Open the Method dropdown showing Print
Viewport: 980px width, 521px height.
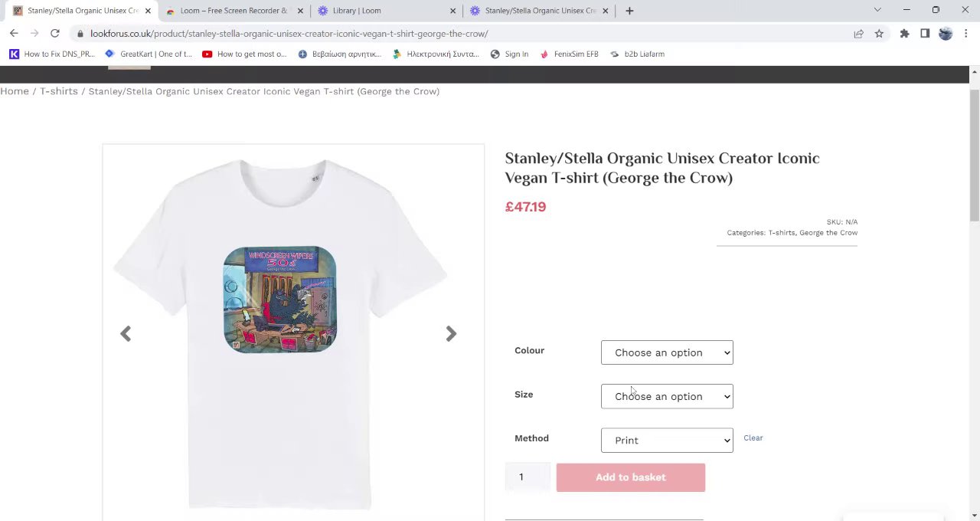point(667,440)
